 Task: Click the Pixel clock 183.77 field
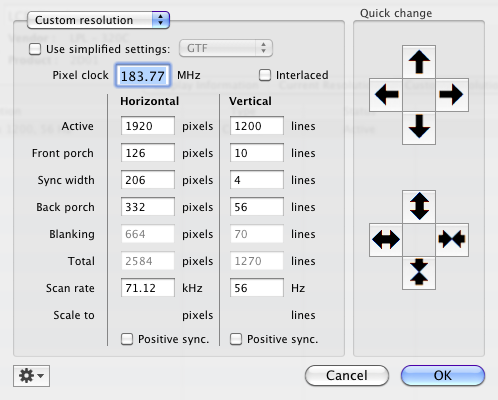tap(143, 76)
